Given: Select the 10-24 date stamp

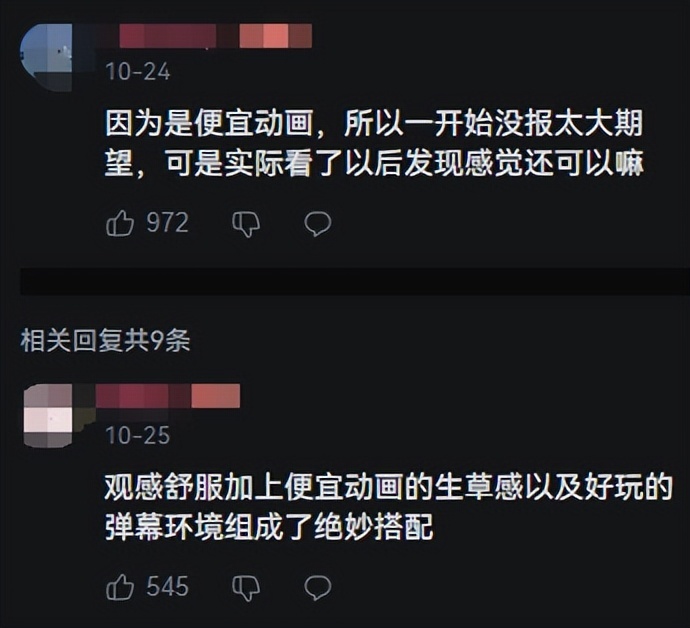Looking at the screenshot, I should 138,71.
